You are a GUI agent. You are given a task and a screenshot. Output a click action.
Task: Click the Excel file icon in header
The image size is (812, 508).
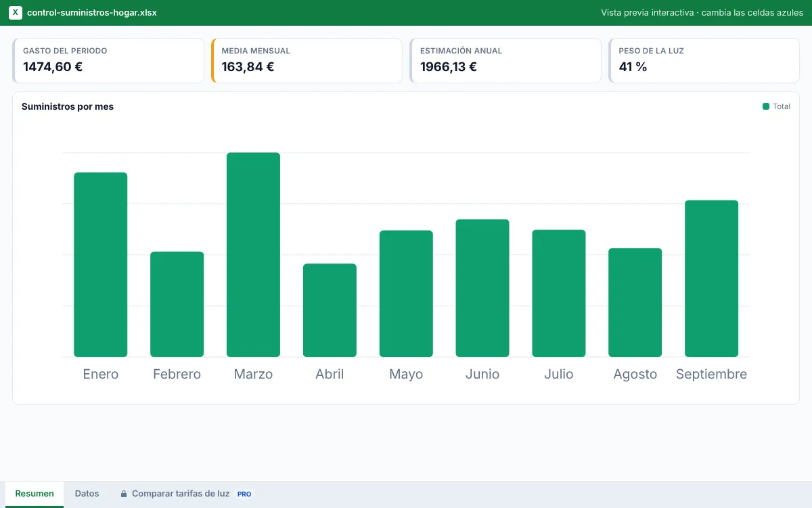click(16, 13)
